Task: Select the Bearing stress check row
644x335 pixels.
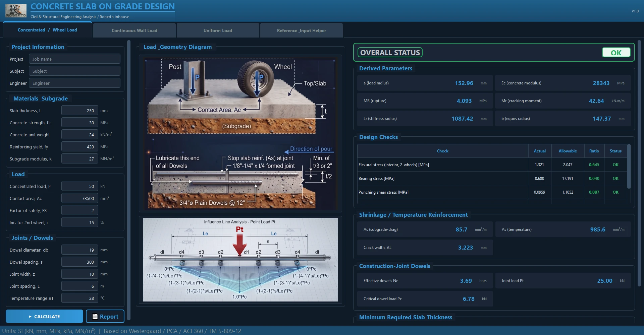Action: tap(492, 179)
